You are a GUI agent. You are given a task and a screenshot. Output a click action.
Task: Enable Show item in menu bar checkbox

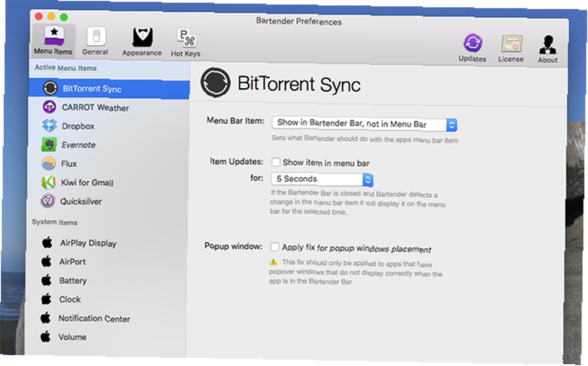coord(276,162)
